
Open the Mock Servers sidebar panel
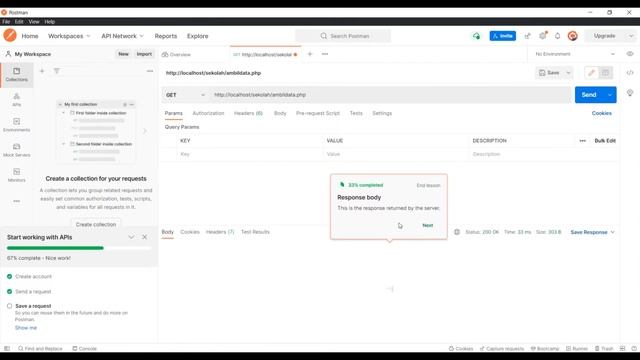click(x=16, y=150)
